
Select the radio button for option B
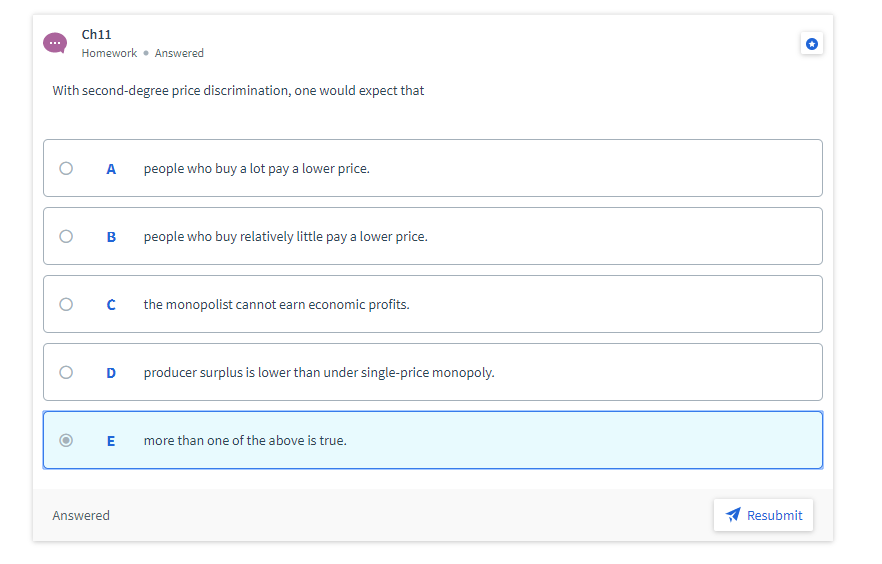(66, 236)
